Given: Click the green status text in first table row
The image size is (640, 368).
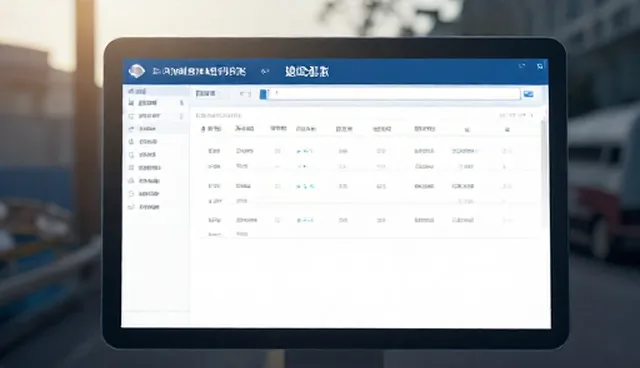Looking at the screenshot, I should click(304, 151).
